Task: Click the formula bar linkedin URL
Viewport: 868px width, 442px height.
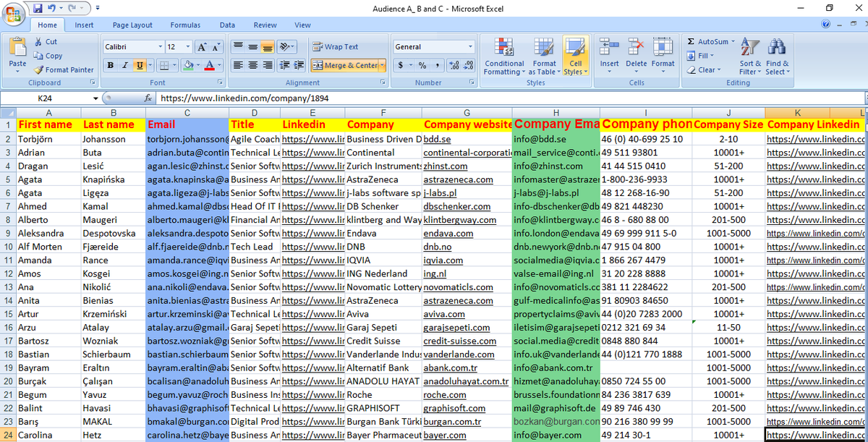Action: [x=244, y=98]
